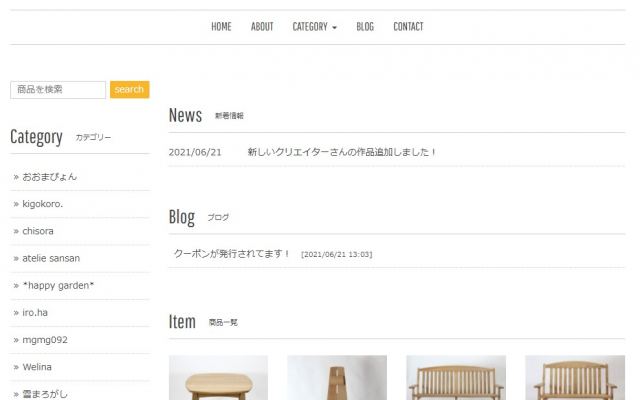Open the クーポンが発行されてます blog post

[x=231, y=253]
